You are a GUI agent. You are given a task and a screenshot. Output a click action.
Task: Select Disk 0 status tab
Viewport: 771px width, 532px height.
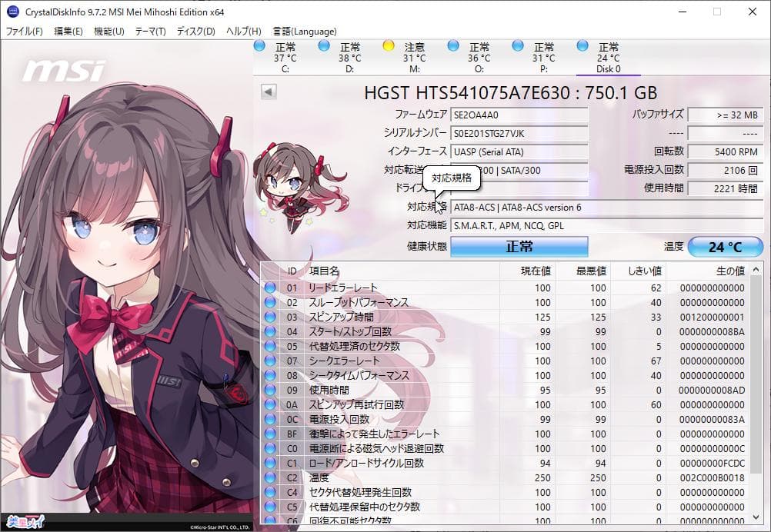608,58
